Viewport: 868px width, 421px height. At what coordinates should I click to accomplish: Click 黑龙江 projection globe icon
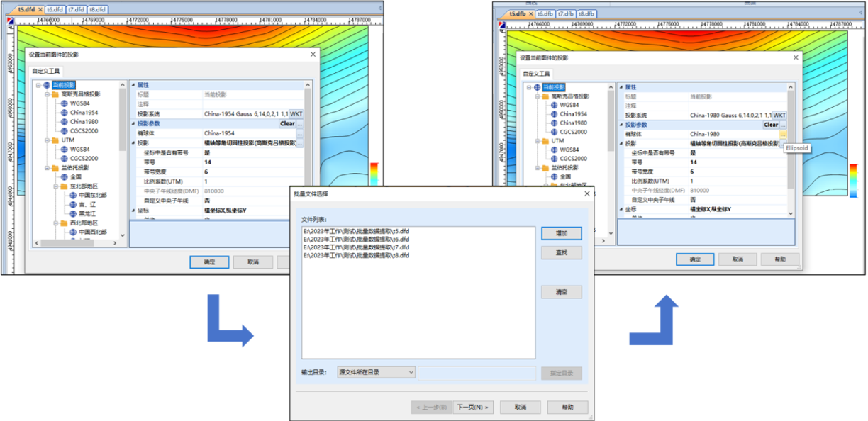[72, 213]
